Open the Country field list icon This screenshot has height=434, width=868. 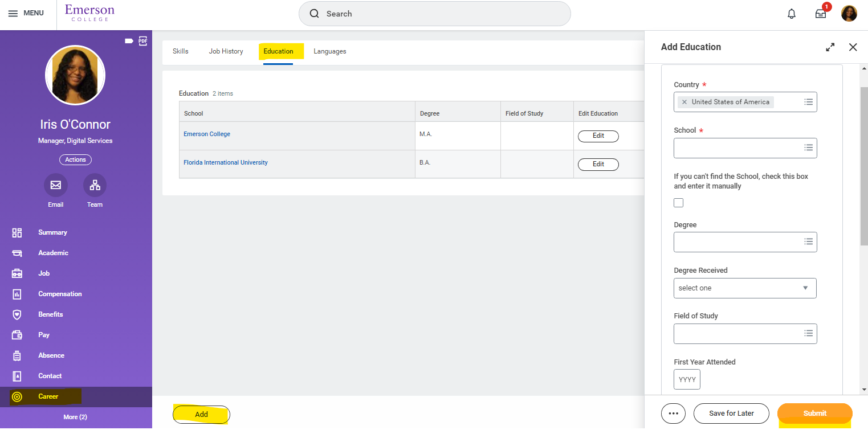[808, 102]
